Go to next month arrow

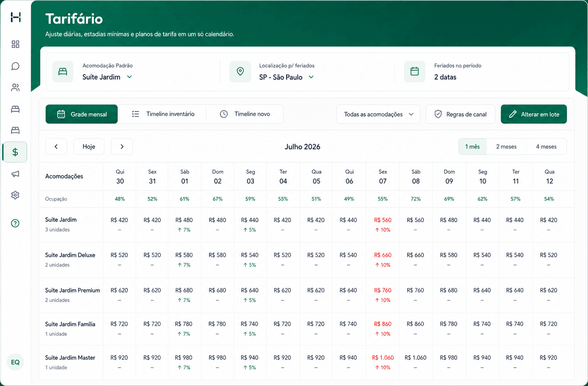122,147
